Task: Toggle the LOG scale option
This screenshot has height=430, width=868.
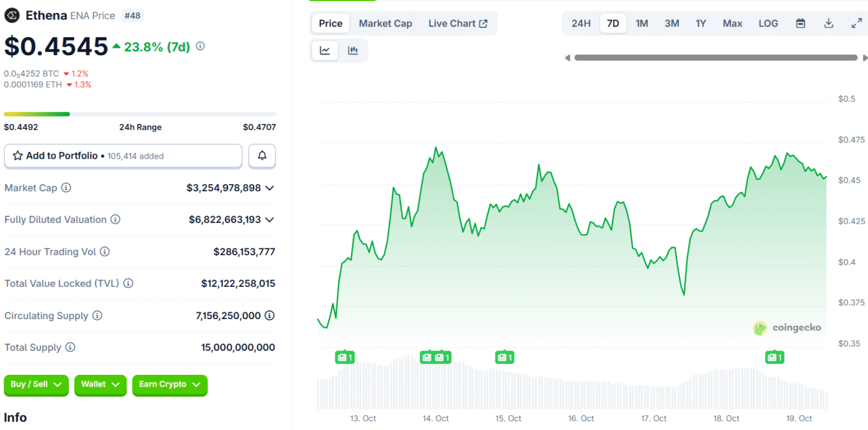Action: pos(768,24)
